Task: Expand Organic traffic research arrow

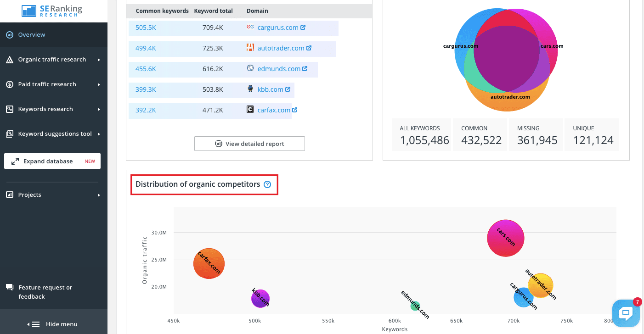Action: tap(99, 60)
